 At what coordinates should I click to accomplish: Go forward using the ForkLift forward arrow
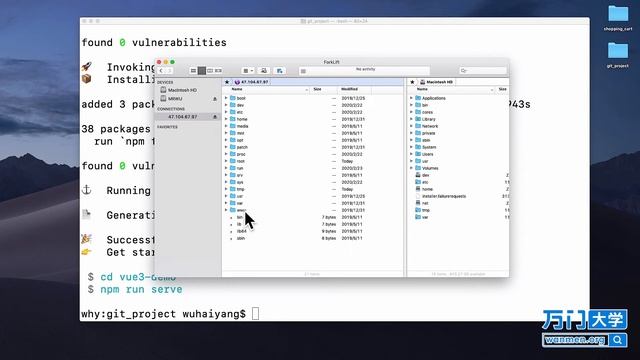coord(169,71)
